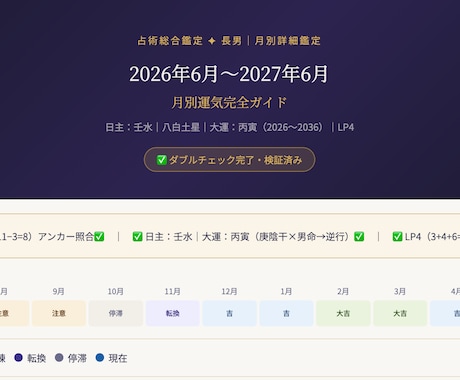Click the 転換 legend dot
This screenshot has height=380, width=460.
19,358
